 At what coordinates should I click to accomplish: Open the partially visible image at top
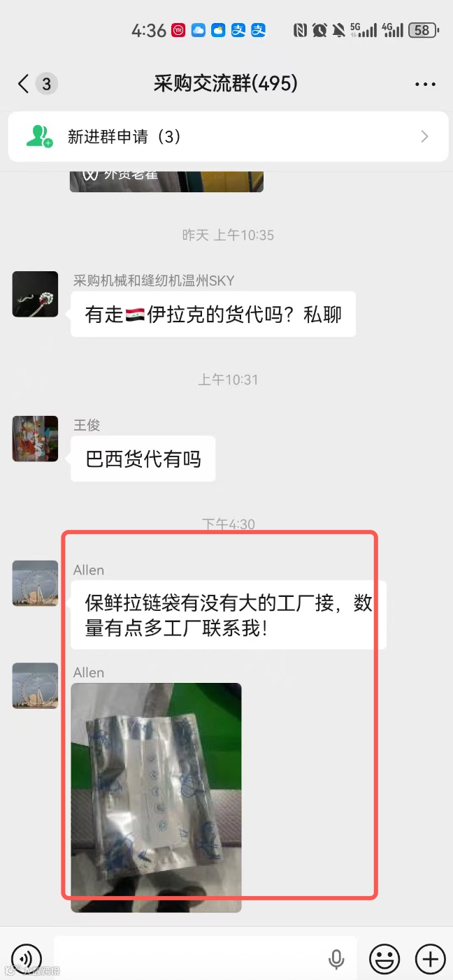coord(166,180)
